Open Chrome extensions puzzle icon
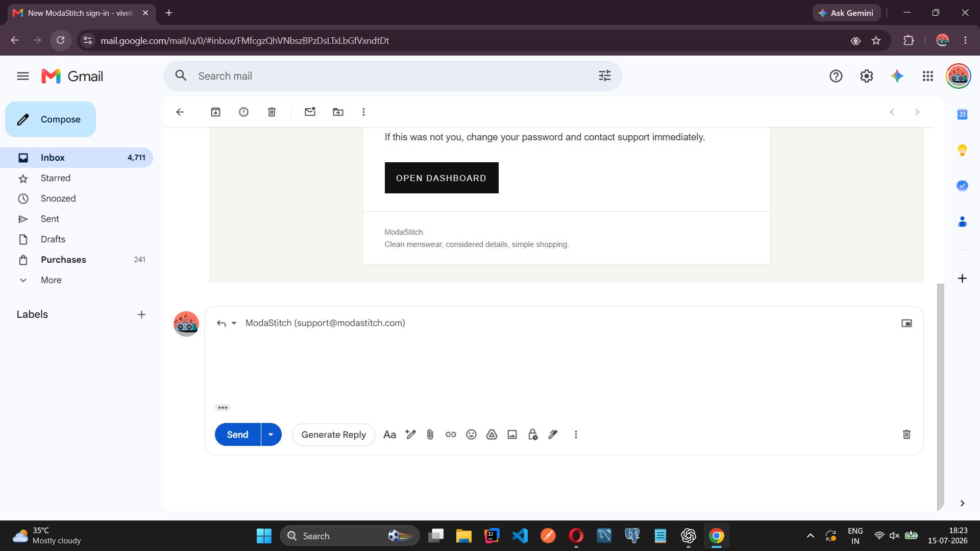This screenshot has height=551, width=980. point(909,40)
